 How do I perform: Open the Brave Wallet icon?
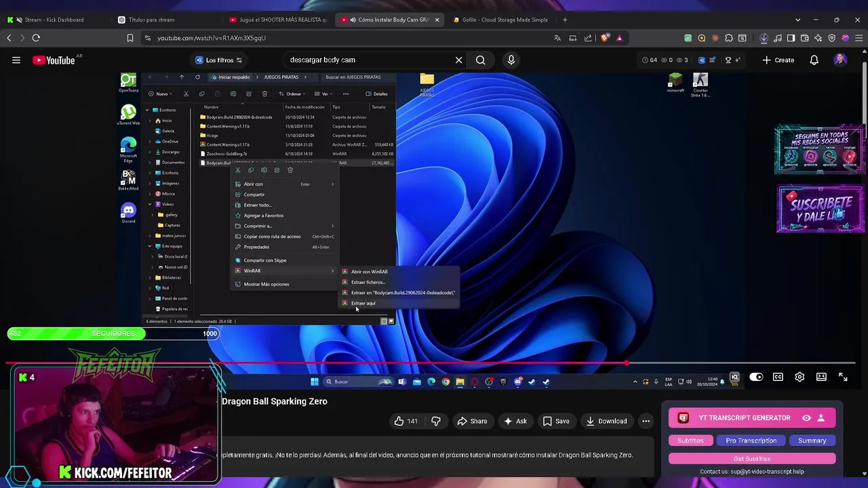point(804,38)
